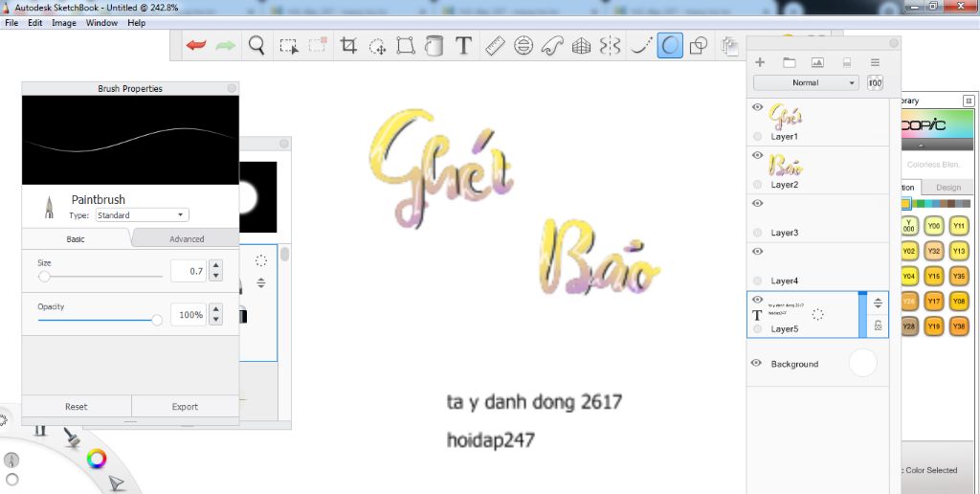980x494 pixels.
Task: Open the Normal blend mode dropdown
Action: click(806, 82)
